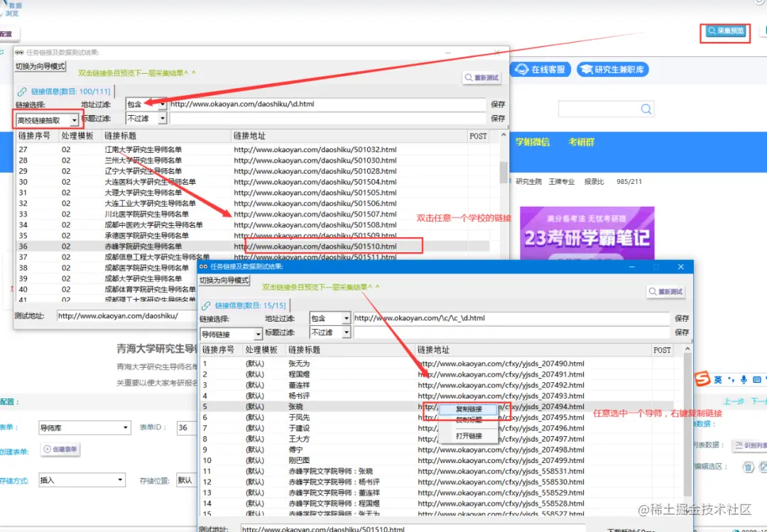Click the 考研群 nav item
Viewport: 767px width, 532px height.
click(581, 142)
